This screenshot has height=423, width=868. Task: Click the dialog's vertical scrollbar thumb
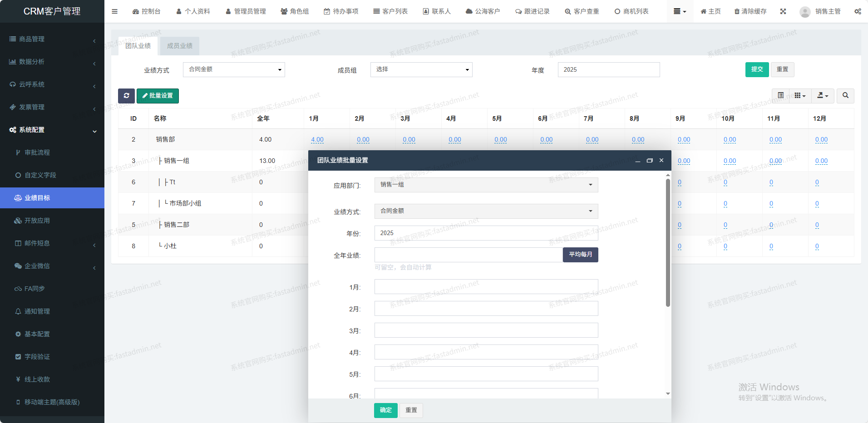click(668, 243)
